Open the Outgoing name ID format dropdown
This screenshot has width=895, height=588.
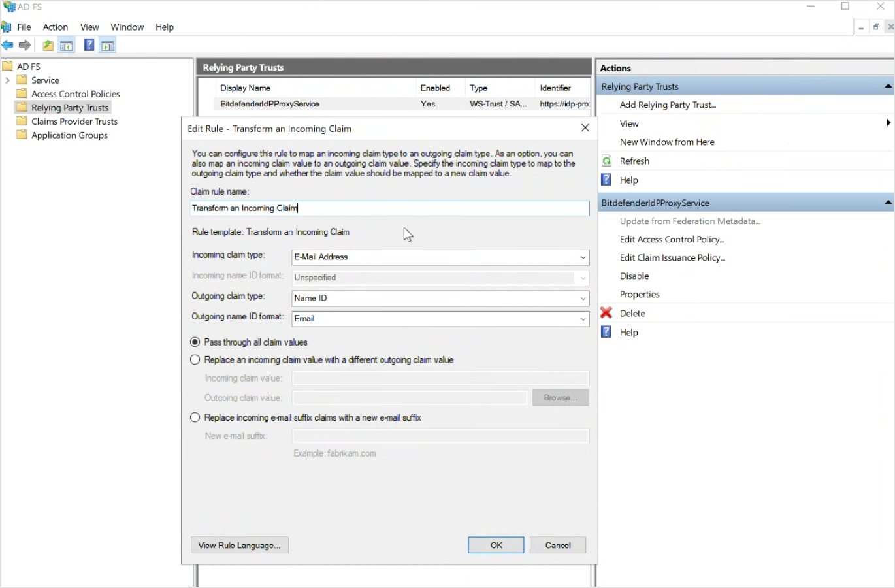(583, 319)
